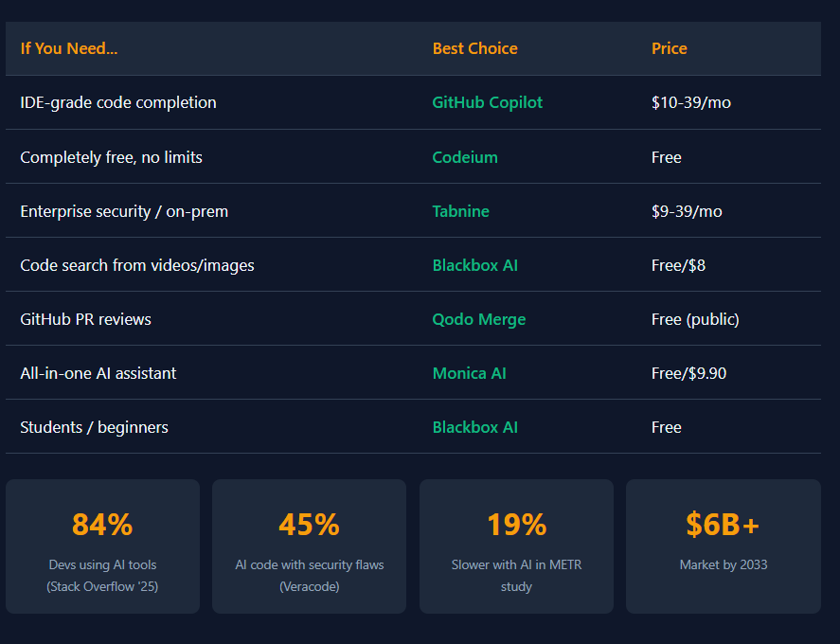Select the 45% security flaws stat card
The height and width of the screenshot is (644, 840).
(x=309, y=546)
